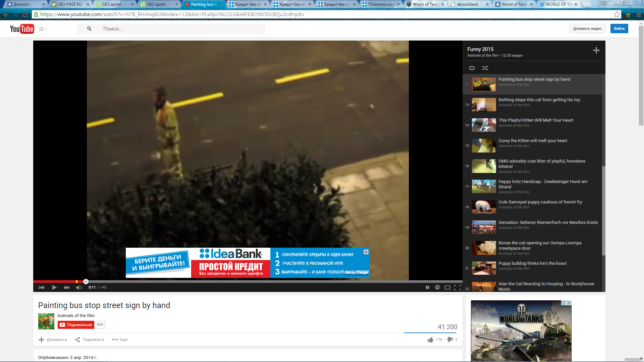Go forward in browser history

pos(15,14)
